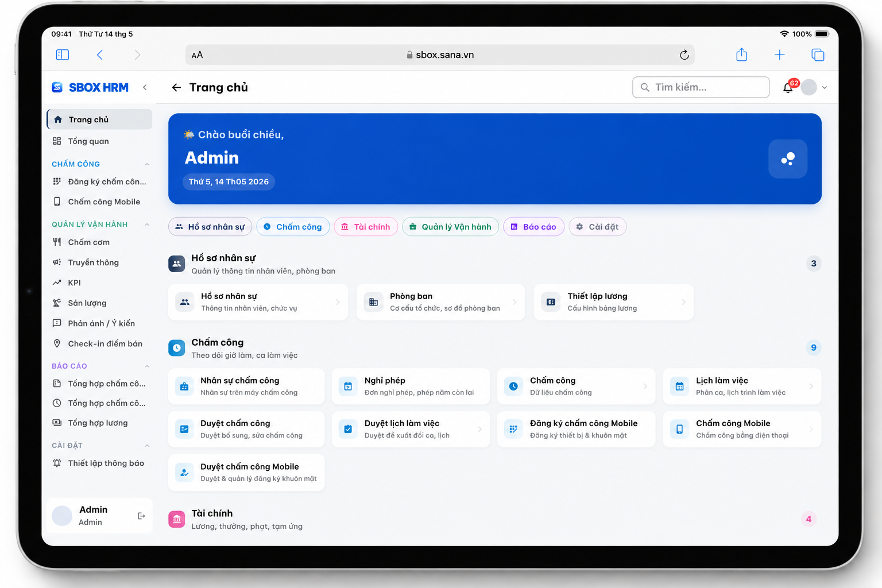Click the logout icon next to Admin
The image size is (882, 588).
(x=141, y=516)
